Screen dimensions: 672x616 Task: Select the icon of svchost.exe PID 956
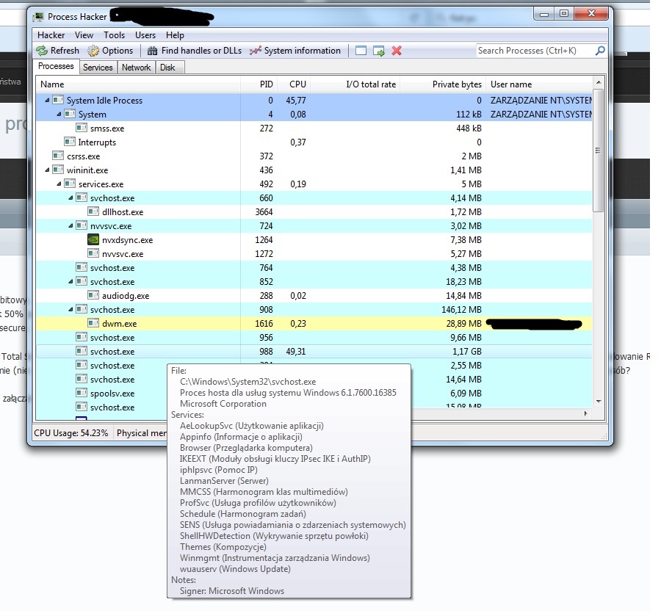pos(82,337)
